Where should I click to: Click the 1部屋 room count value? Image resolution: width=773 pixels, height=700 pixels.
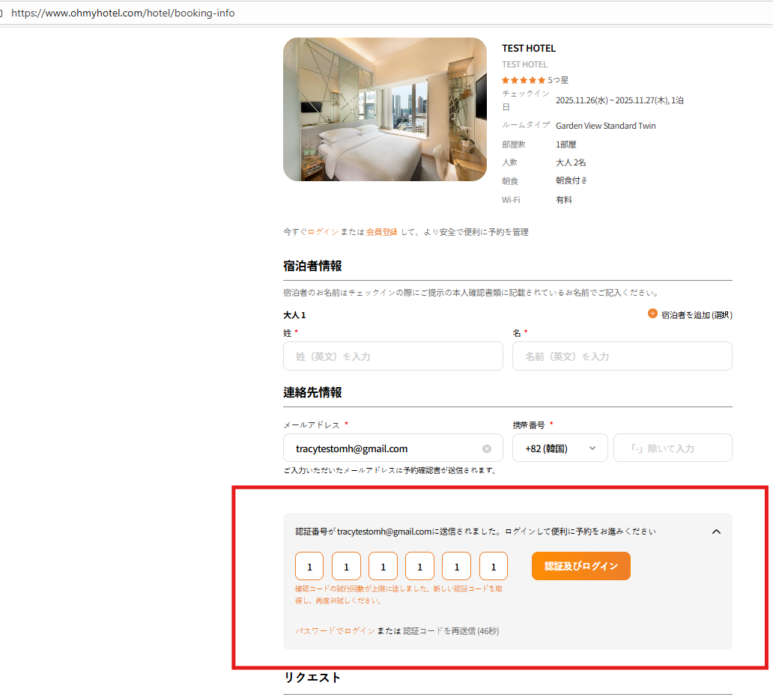click(566, 144)
